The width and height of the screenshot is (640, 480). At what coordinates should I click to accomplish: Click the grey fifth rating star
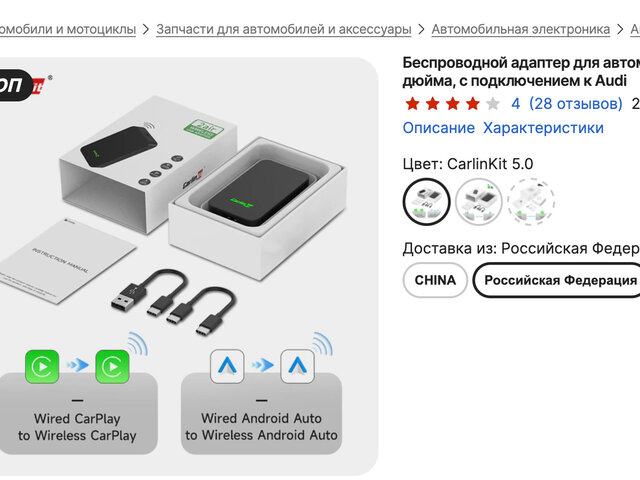493,104
